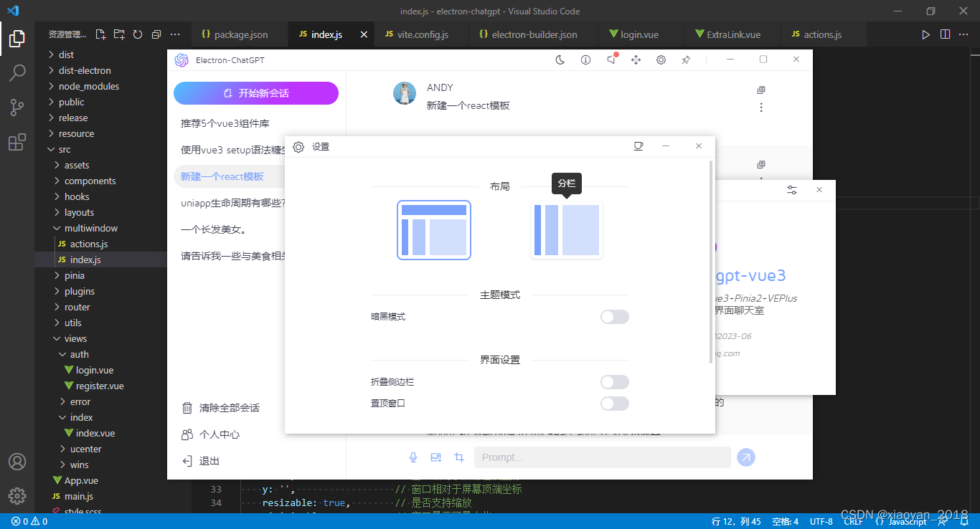
Task: Open the settings gear in the Electron-ChatGPT title bar
Action: pos(661,59)
